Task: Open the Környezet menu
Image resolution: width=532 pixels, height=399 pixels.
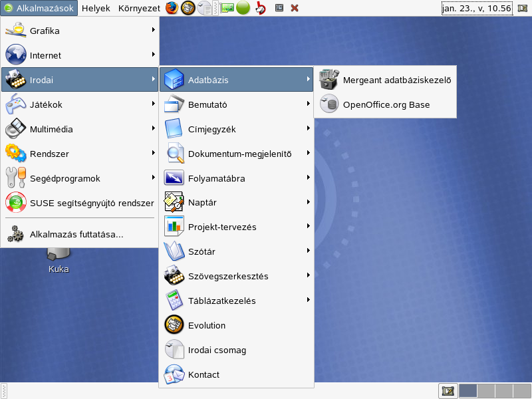Action: click(139, 8)
